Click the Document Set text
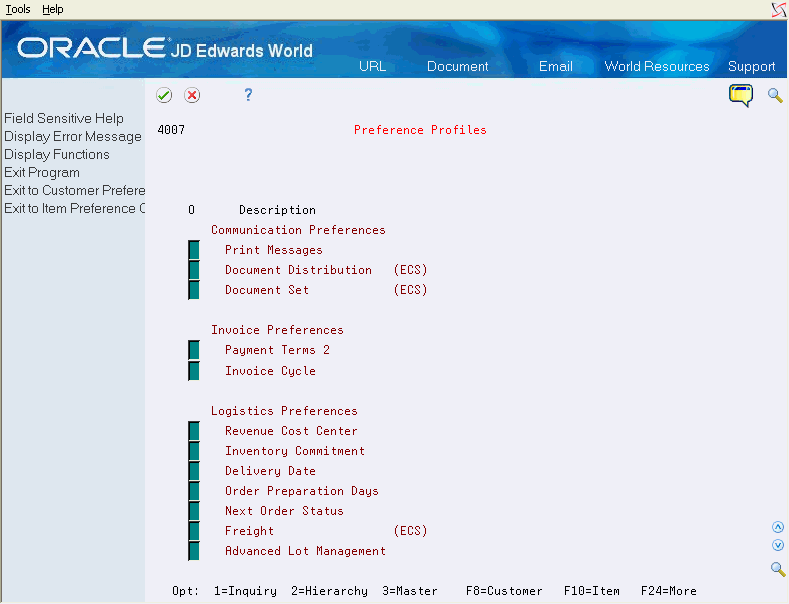The image size is (789, 604). pyautogui.click(x=267, y=290)
